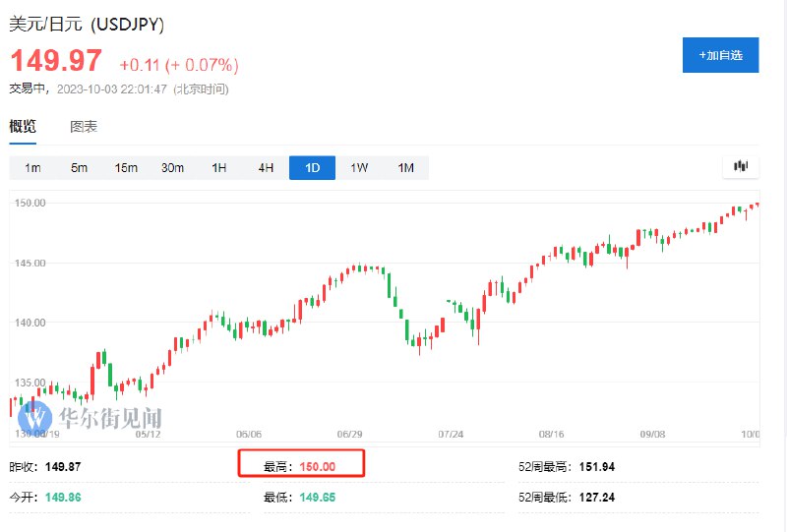787x532 pixels.
Task: Select the 1D timeframe
Action: pyautogui.click(x=312, y=167)
